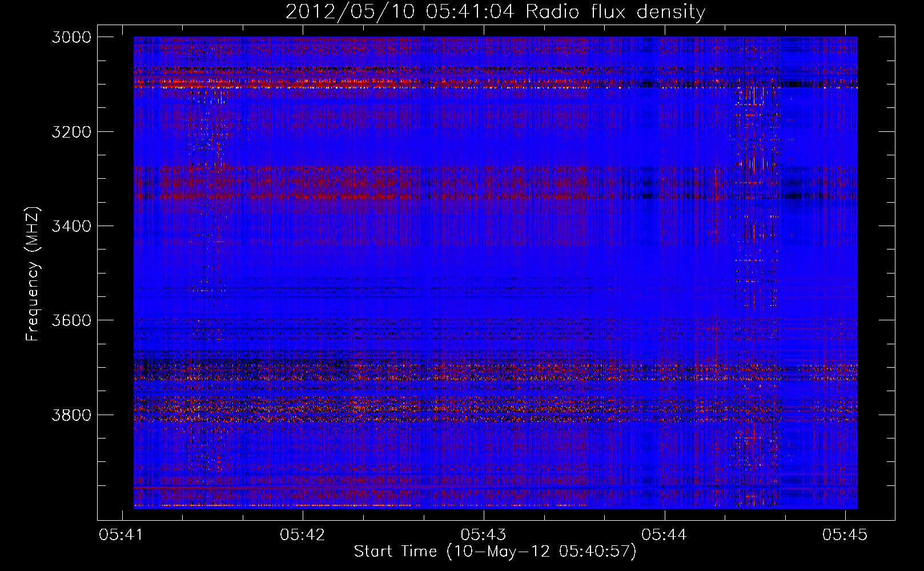Click the 3200 frequency axis label
Screen dimensions: 924x571
71,131
